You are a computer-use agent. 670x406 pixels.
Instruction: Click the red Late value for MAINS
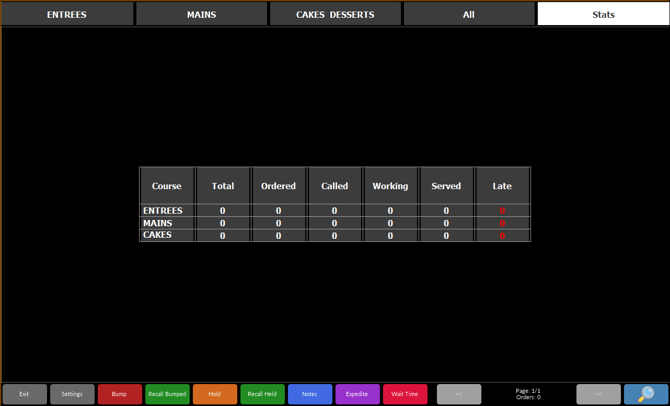502,223
